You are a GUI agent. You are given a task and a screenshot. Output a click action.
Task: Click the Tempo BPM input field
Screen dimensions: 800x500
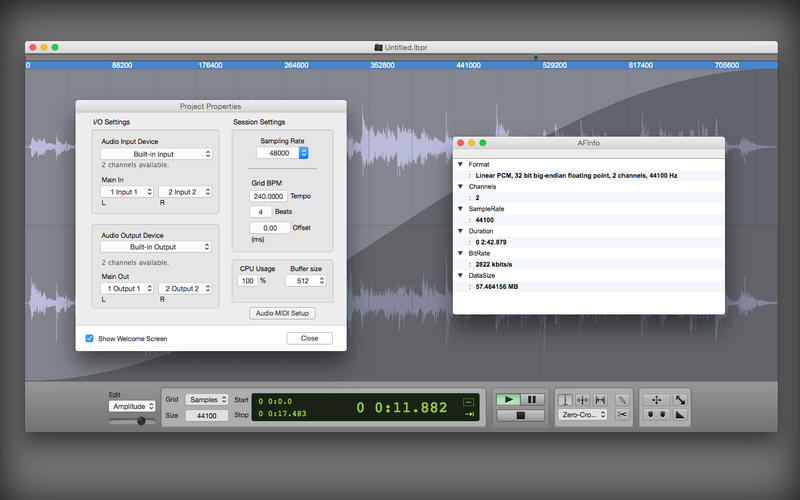(268, 197)
